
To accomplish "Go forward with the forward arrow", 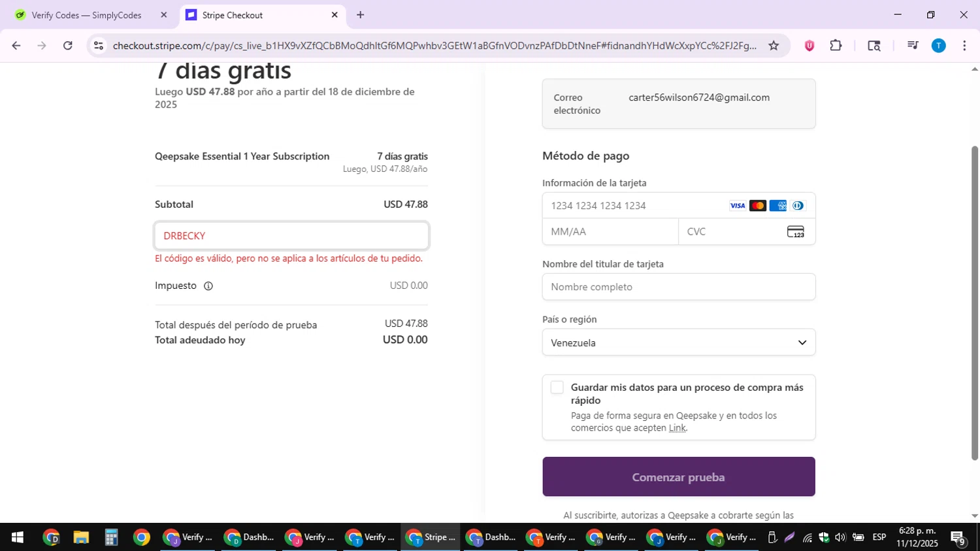I will pos(42,46).
